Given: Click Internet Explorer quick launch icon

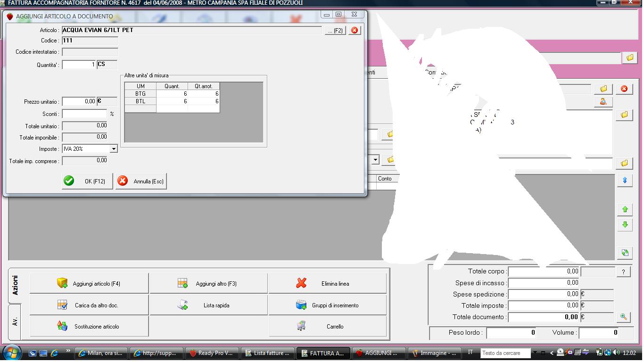Looking at the screenshot, I should 54,353.
